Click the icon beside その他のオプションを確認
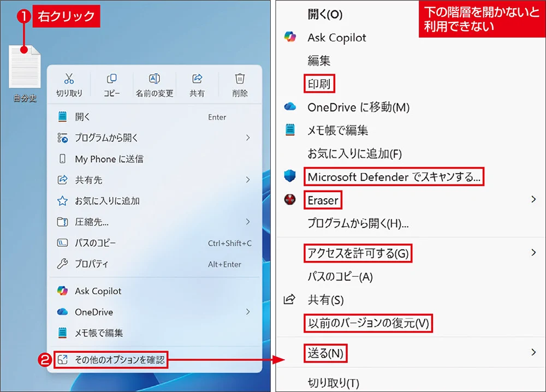 tap(62, 360)
